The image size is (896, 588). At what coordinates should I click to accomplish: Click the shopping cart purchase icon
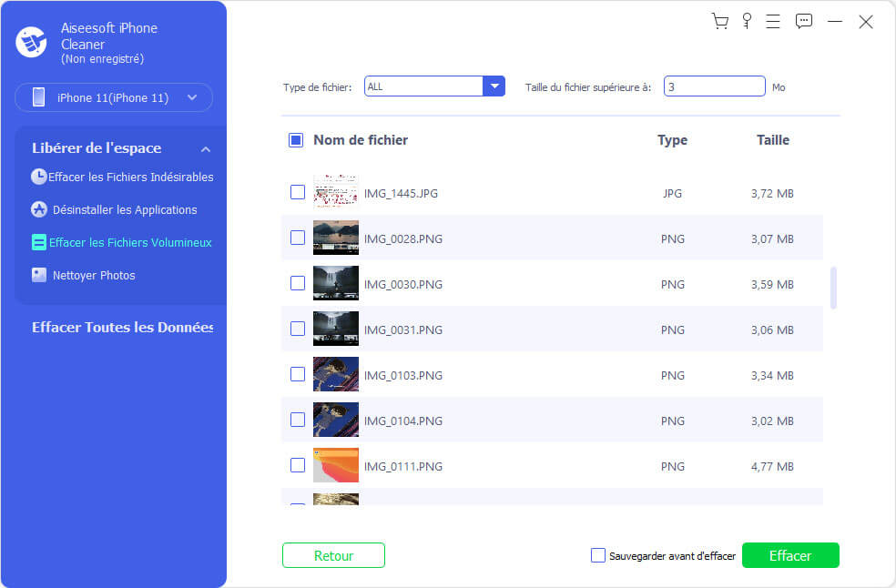pyautogui.click(x=719, y=22)
